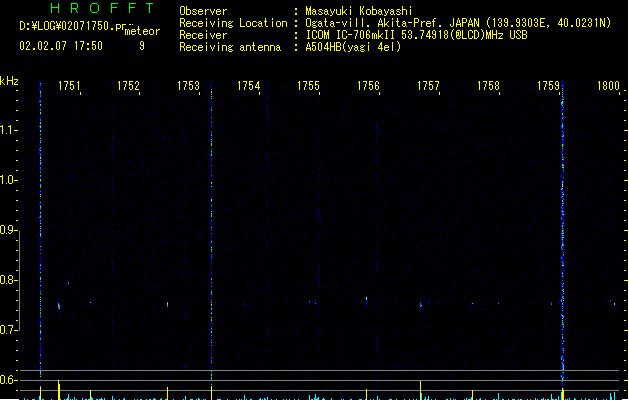Click the 0.9 kHz axis label
This screenshot has width=629, height=400.
coord(8,230)
